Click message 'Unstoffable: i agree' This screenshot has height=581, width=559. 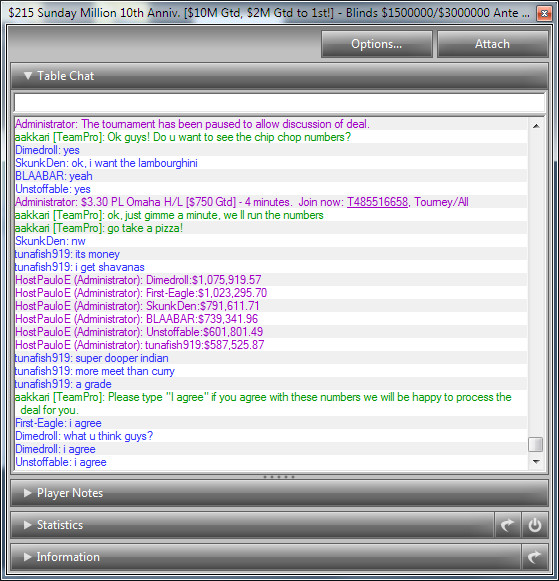coord(61,462)
